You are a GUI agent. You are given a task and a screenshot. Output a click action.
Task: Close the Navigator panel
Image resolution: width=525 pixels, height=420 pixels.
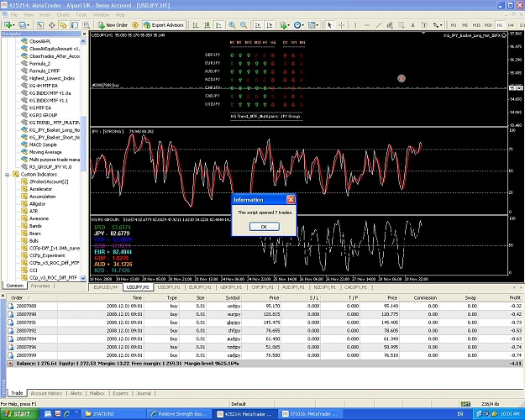click(84, 34)
